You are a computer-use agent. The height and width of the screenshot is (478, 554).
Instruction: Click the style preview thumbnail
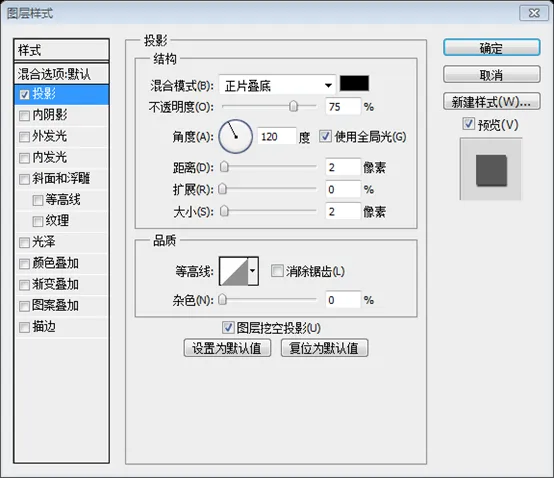tap(491, 169)
